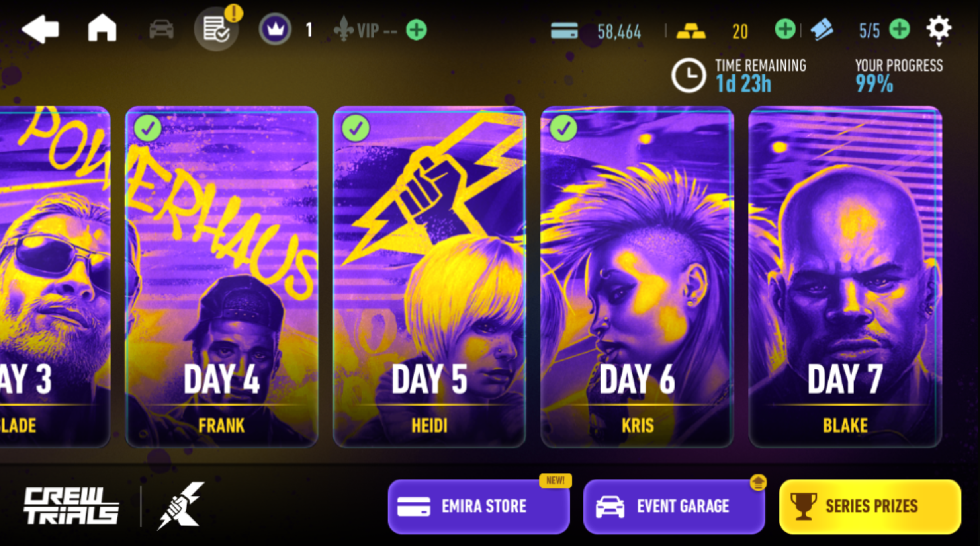Add VIP status with green plus
Image resolution: width=980 pixels, height=546 pixels.
pos(417,30)
